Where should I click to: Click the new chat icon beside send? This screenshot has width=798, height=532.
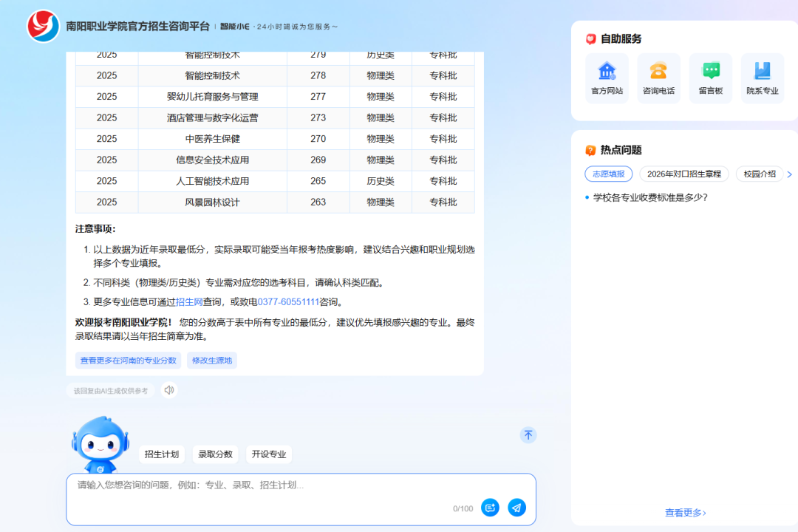490,508
